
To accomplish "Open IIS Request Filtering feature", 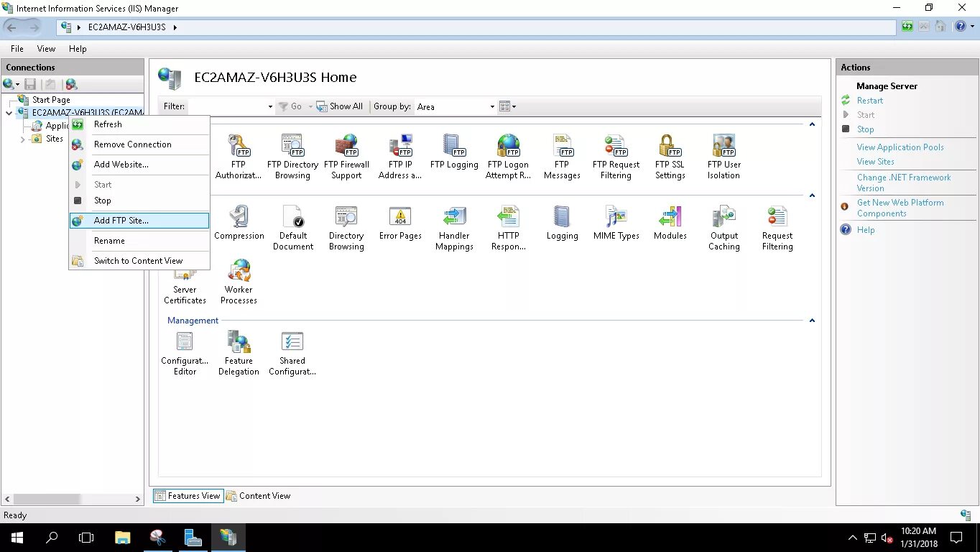I will pyautogui.click(x=777, y=228).
